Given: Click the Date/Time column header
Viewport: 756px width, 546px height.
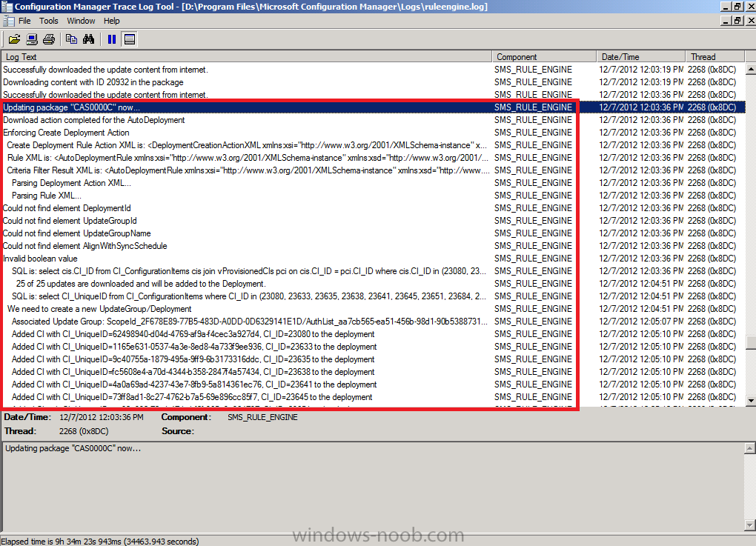Looking at the screenshot, I should coord(641,56).
